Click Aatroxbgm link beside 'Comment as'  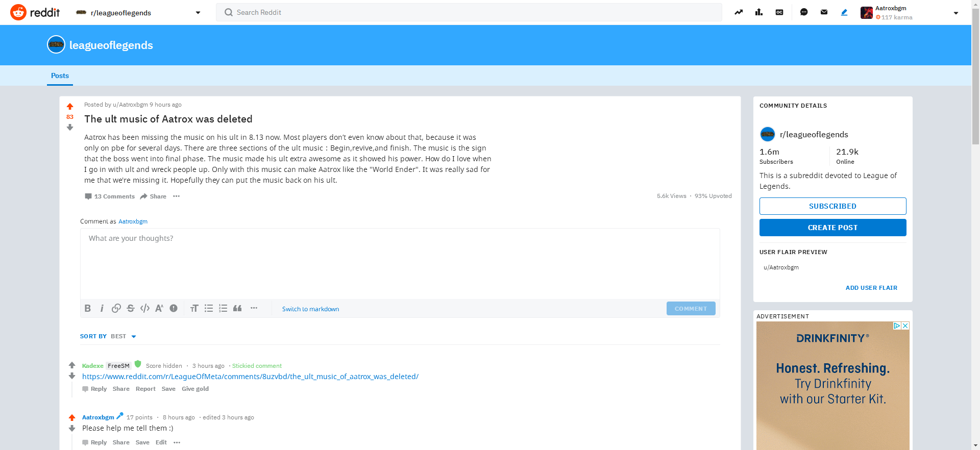(x=133, y=221)
